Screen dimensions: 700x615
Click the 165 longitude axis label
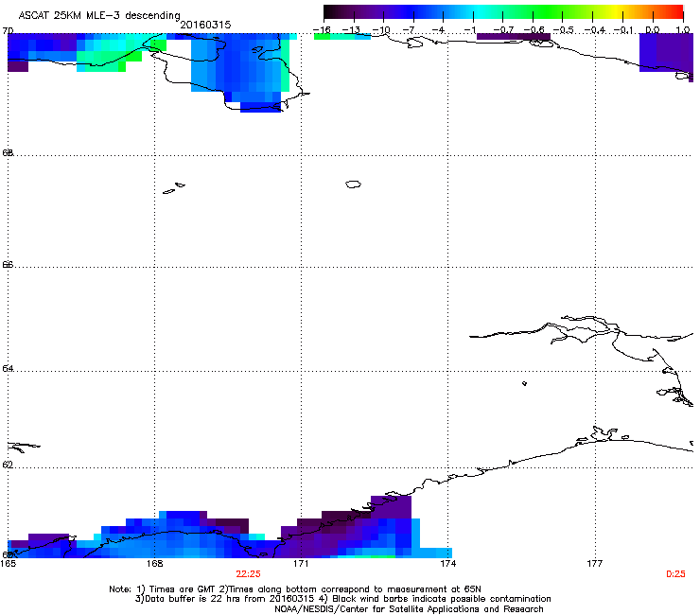coord(8,564)
